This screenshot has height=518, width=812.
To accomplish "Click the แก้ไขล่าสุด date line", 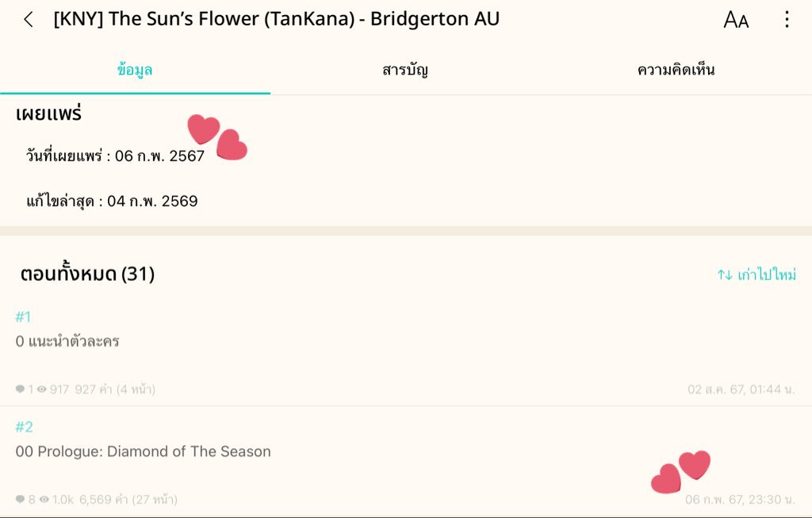I will point(112,201).
